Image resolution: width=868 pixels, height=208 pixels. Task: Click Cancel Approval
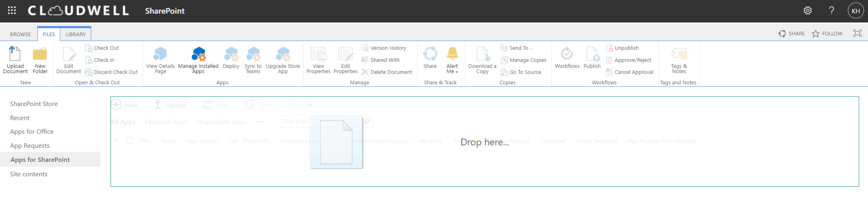(629, 72)
